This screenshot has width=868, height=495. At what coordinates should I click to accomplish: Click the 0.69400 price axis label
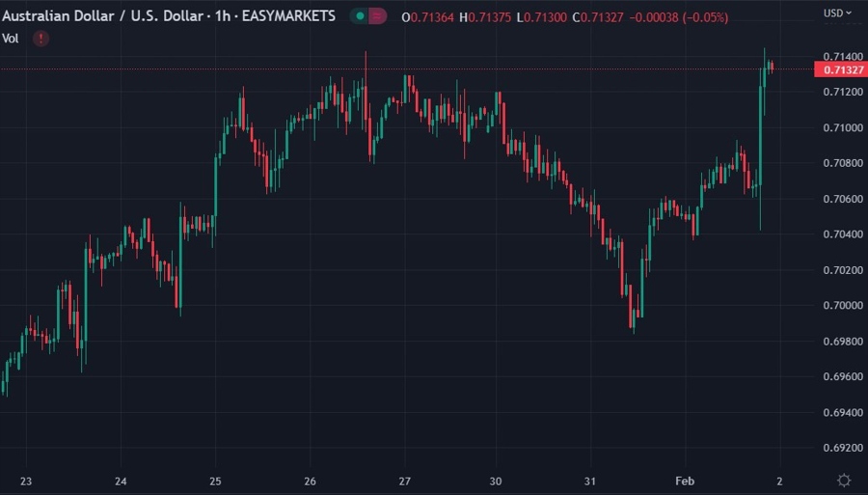(843, 413)
